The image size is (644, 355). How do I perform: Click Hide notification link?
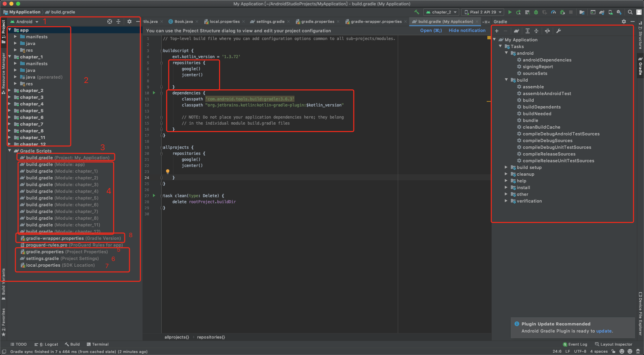click(467, 30)
